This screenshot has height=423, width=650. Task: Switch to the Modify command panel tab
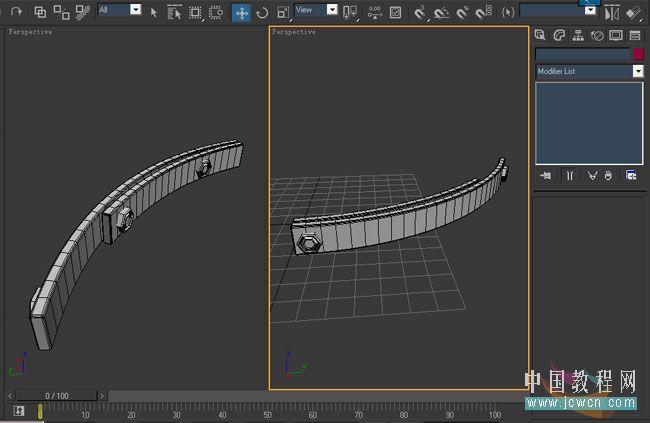pyautogui.click(x=559, y=35)
